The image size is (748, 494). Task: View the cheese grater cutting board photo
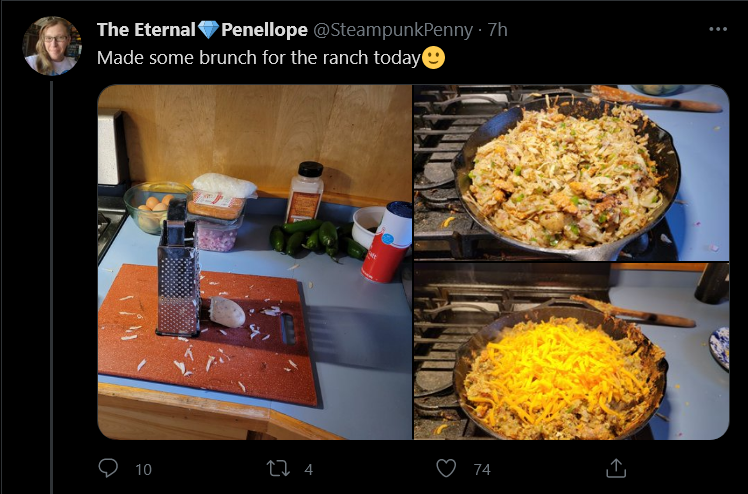(255, 262)
